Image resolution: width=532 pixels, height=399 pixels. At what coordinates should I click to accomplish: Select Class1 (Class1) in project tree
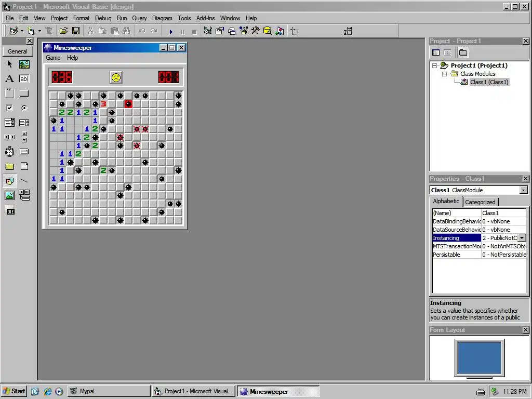pyautogui.click(x=489, y=82)
